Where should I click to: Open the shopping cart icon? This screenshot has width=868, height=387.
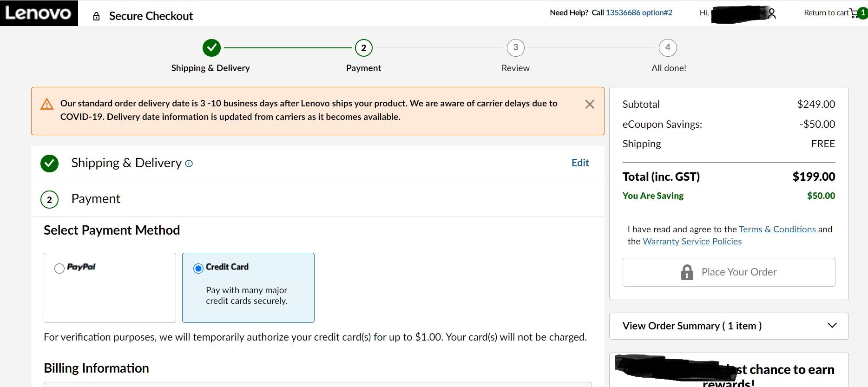pyautogui.click(x=855, y=13)
